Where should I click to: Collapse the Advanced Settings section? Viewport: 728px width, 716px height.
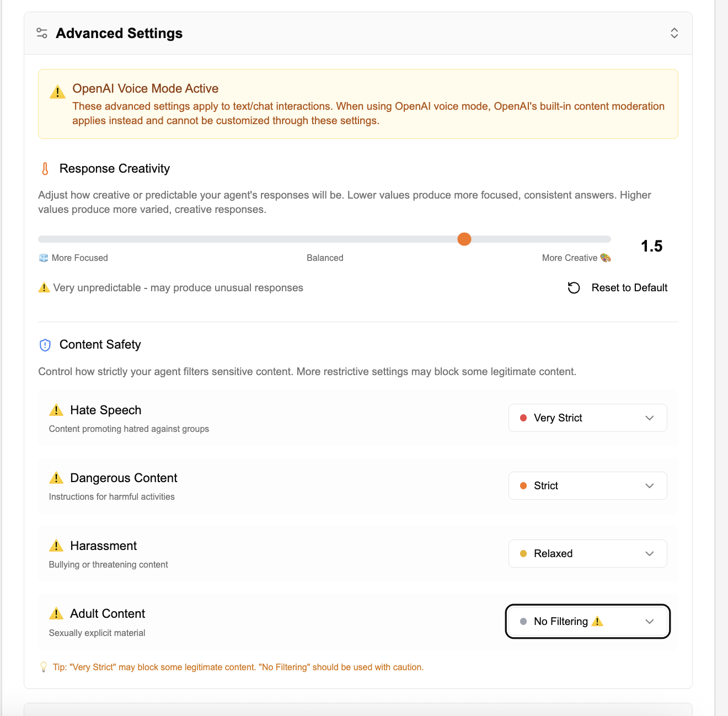[674, 33]
